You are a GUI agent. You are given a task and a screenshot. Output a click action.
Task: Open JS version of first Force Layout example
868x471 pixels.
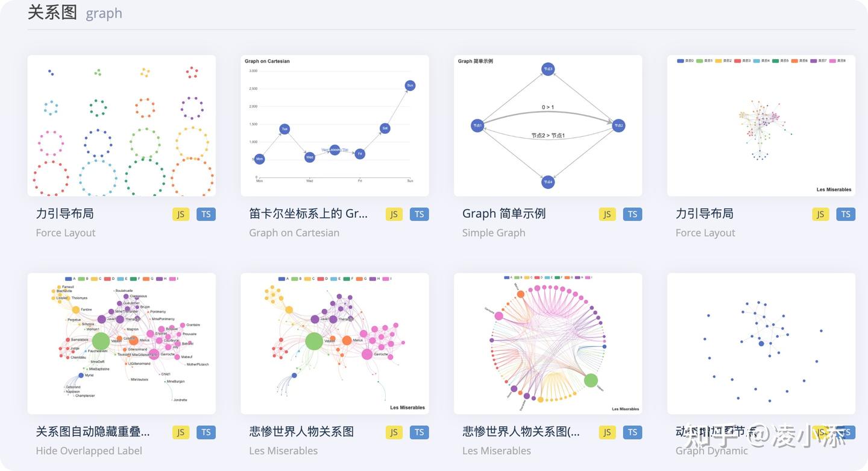click(181, 214)
